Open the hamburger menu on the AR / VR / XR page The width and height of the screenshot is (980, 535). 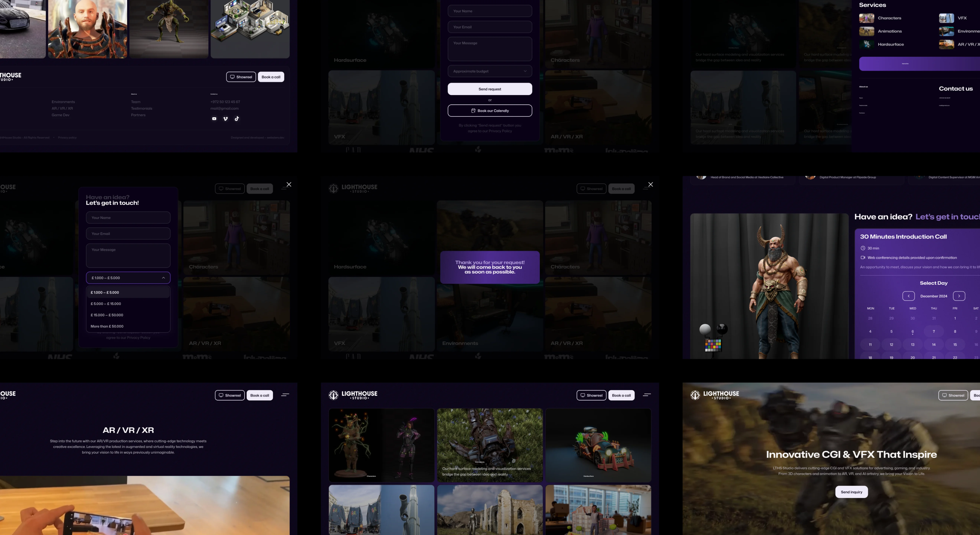[x=285, y=395]
